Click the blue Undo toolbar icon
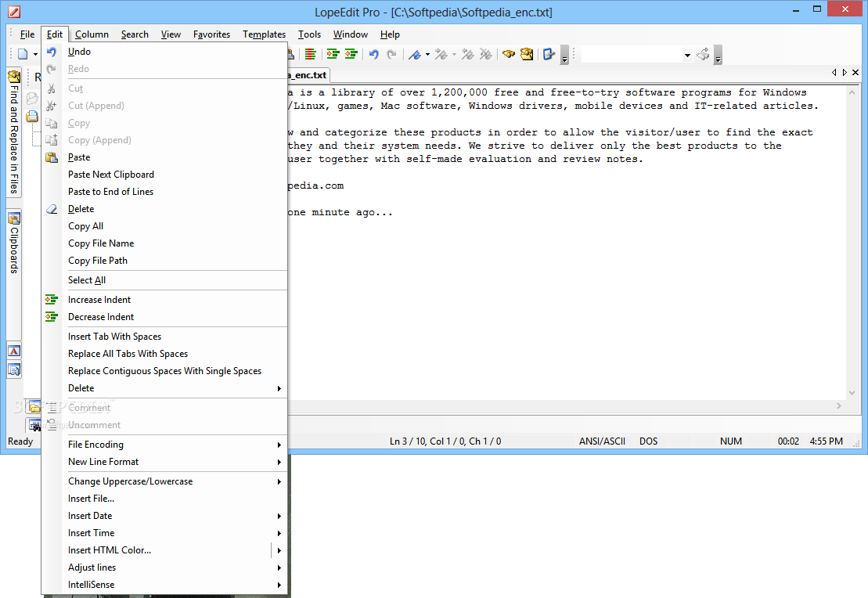This screenshot has width=868, height=598. pos(374,54)
